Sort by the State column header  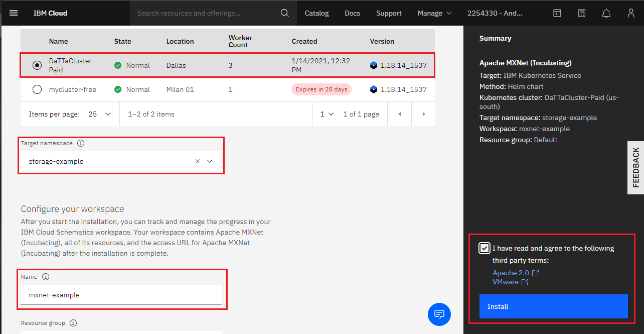[x=123, y=41]
